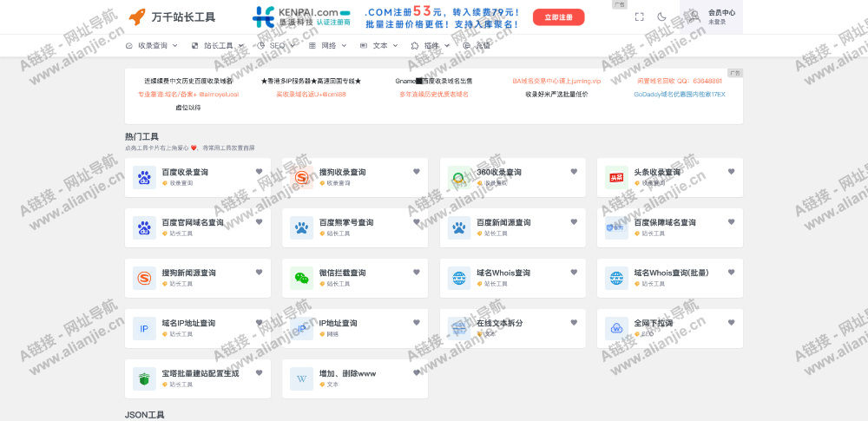Open the 搜狗新闻源查询 icon
868x421 pixels.
[x=144, y=278]
